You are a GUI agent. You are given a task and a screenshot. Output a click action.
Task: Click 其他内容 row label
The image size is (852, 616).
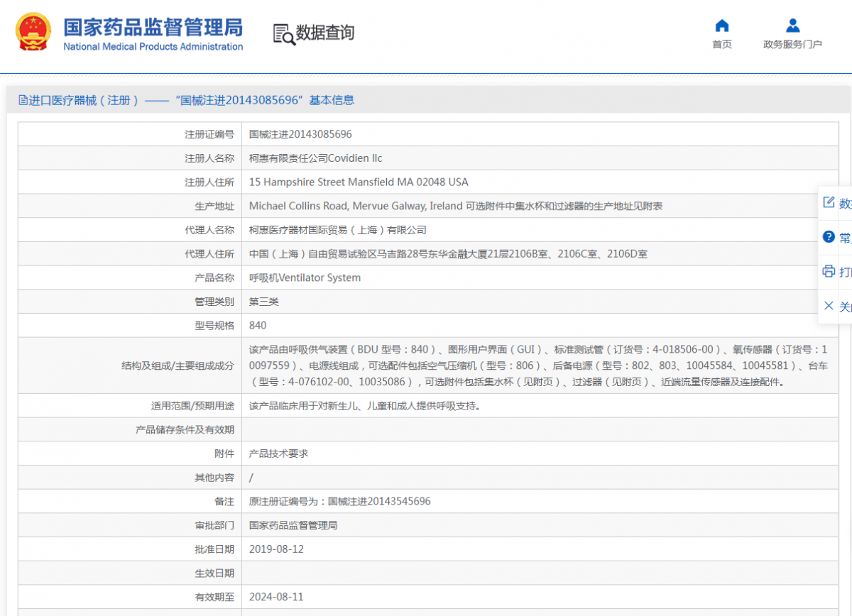214,478
